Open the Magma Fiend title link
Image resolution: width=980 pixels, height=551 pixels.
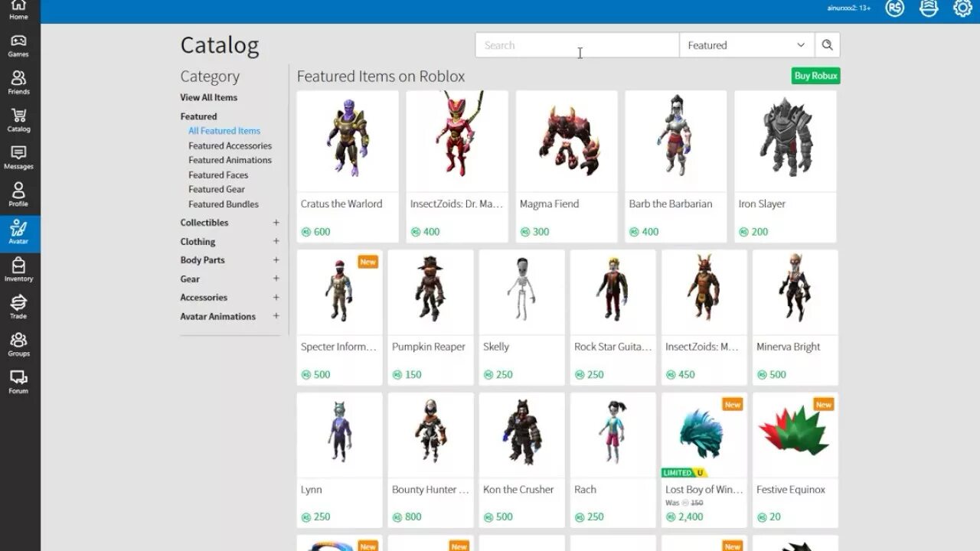click(x=549, y=204)
